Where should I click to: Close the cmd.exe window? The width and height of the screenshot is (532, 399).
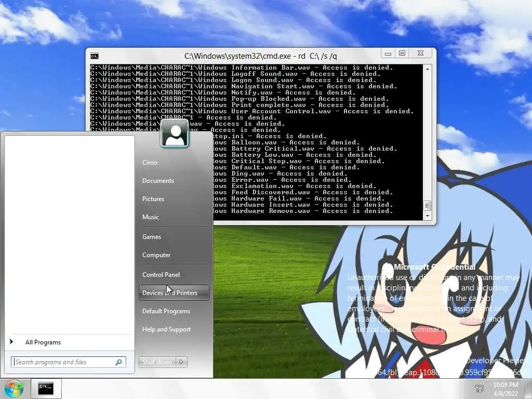coord(420,54)
